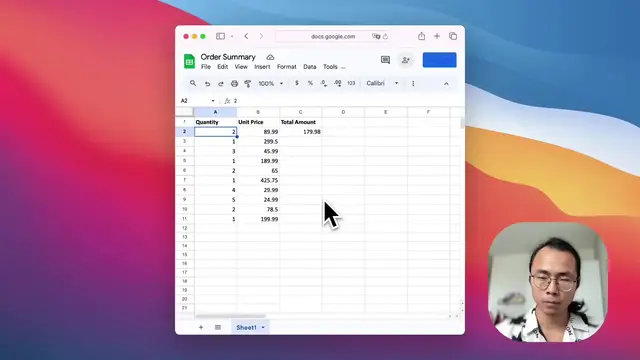Open the Edit menu
Viewport: 640px width, 360px height.
222,67
